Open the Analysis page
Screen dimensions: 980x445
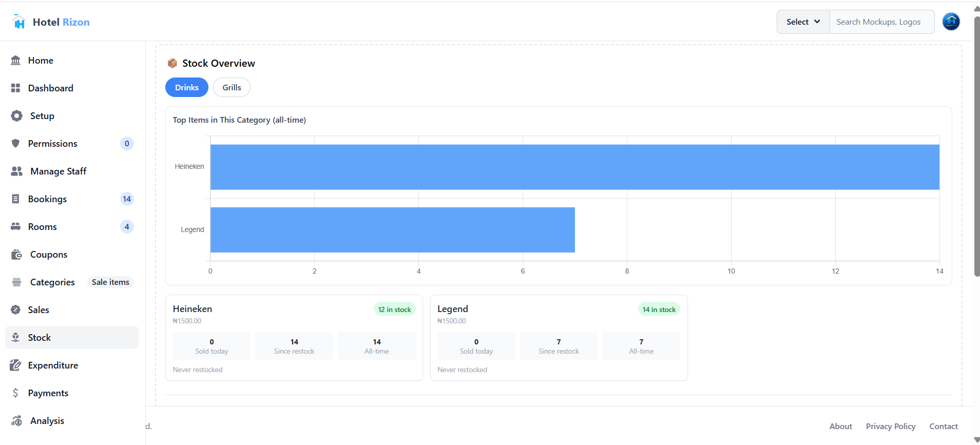point(72,421)
